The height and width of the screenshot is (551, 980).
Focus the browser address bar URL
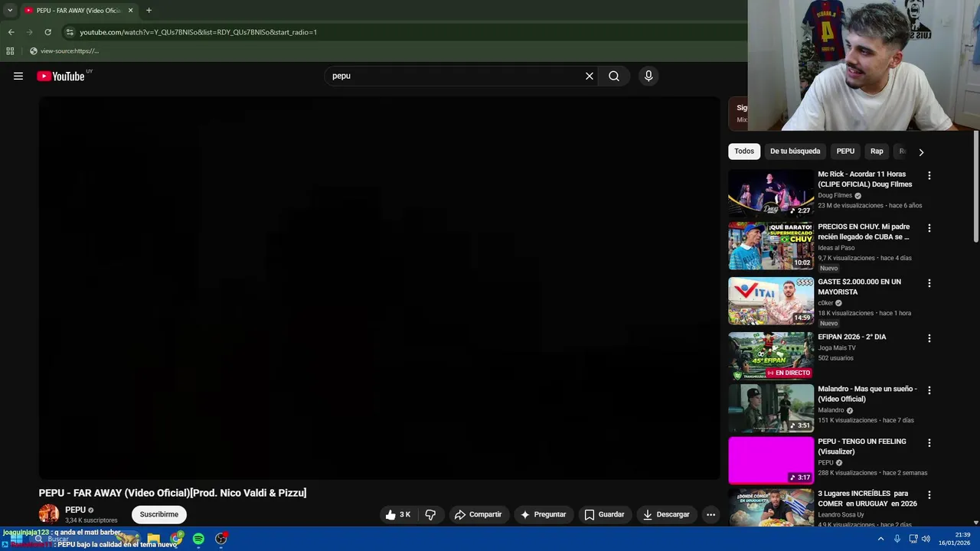[198, 32]
